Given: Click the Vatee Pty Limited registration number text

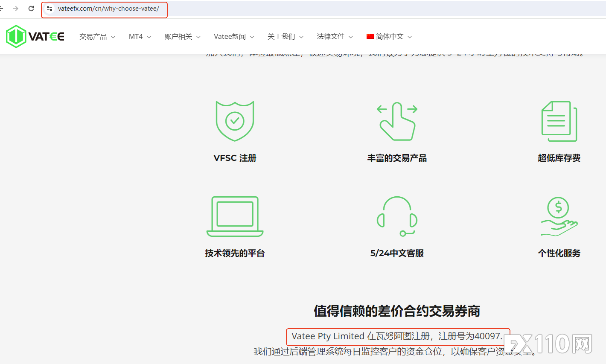Looking at the screenshot, I should pos(397,336).
